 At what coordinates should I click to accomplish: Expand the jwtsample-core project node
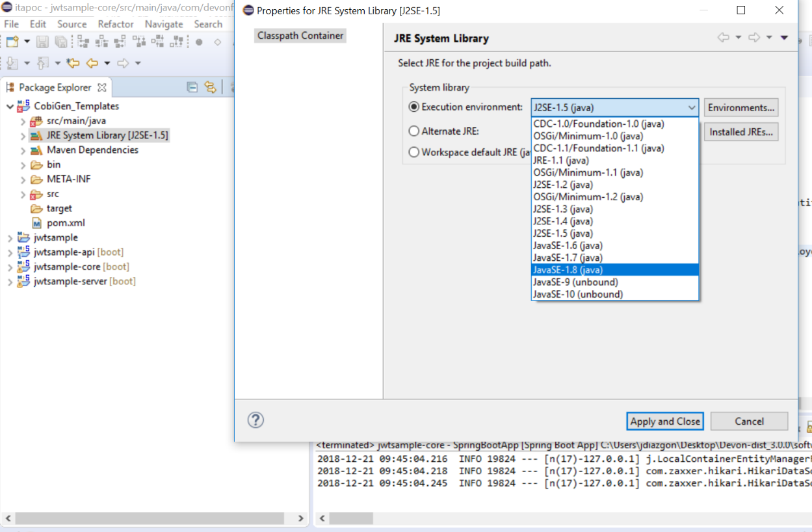(10, 267)
